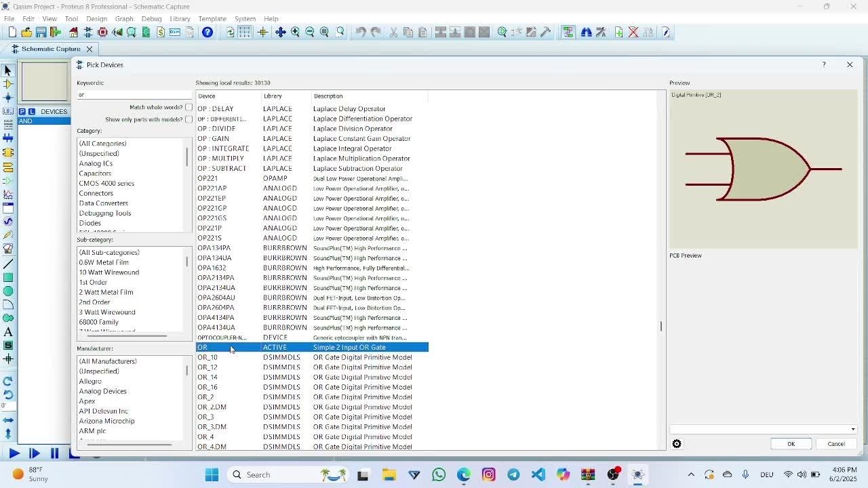Sort results by the Description column header
Viewport: 868px width, 488px height.
(x=370, y=96)
